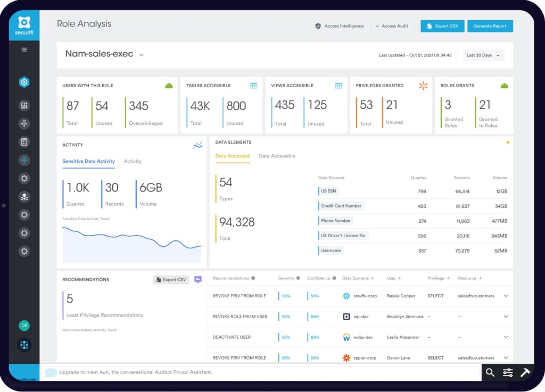Click the hammer tool icon

point(525,372)
